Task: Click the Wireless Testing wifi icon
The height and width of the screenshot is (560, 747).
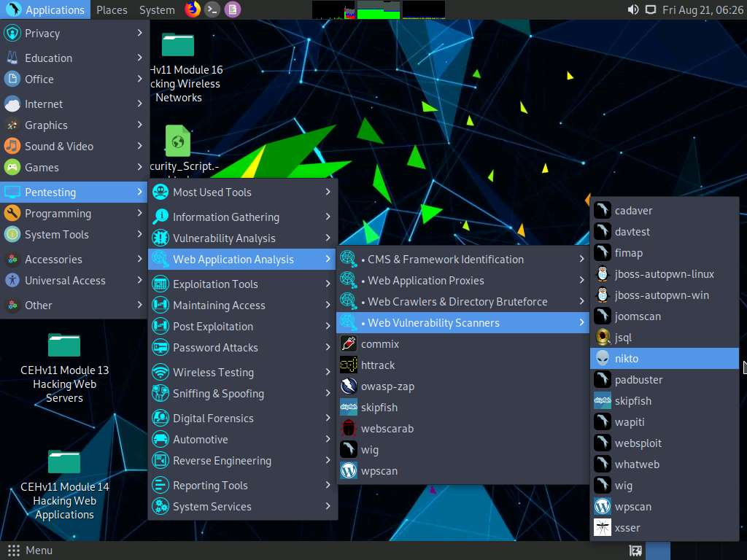Action: [x=160, y=373]
